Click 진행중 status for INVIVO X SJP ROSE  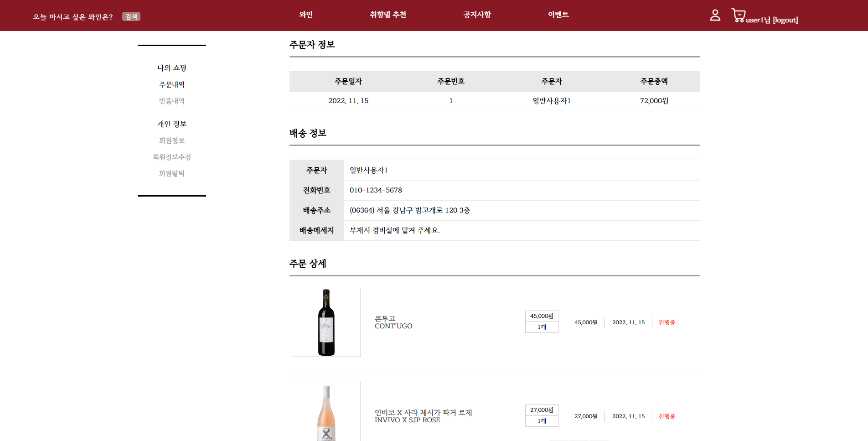click(667, 416)
